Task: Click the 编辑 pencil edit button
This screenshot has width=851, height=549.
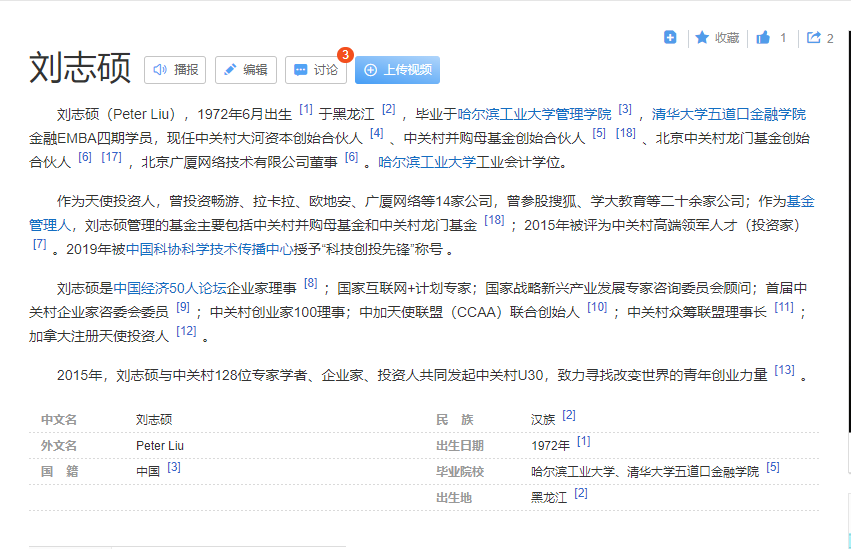Action: [x=246, y=70]
